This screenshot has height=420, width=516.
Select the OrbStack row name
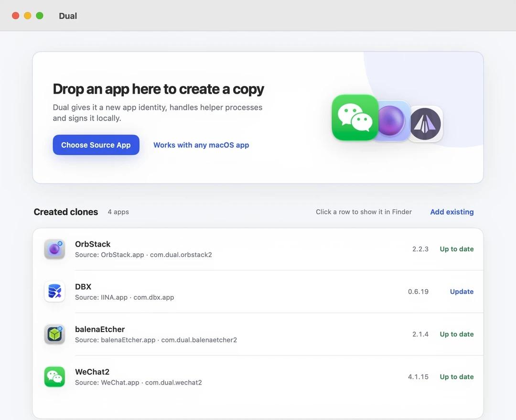(93, 244)
